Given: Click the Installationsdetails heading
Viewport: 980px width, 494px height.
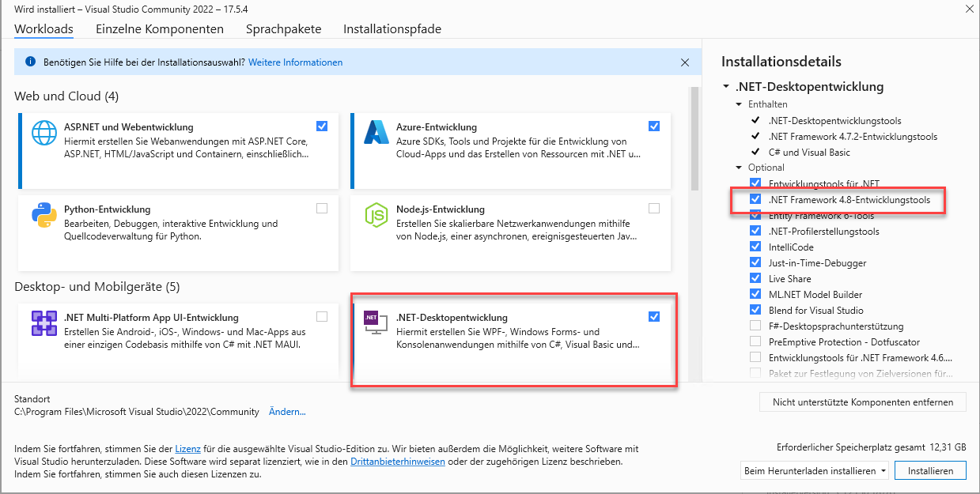Looking at the screenshot, I should point(781,62).
